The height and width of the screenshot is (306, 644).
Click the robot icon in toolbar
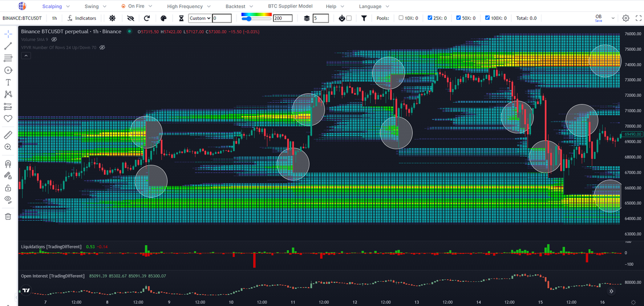pos(342,18)
